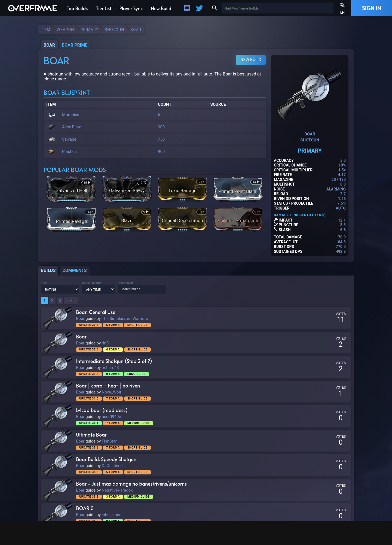Open Tier List in navigation
392x545 pixels.
click(x=104, y=8)
